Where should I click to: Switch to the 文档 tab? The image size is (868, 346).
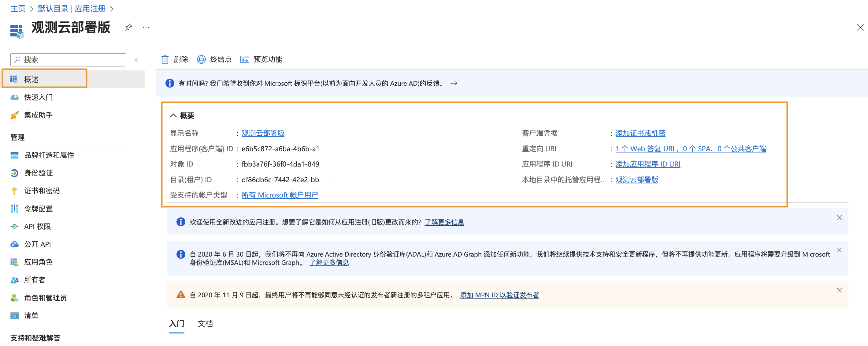205,324
